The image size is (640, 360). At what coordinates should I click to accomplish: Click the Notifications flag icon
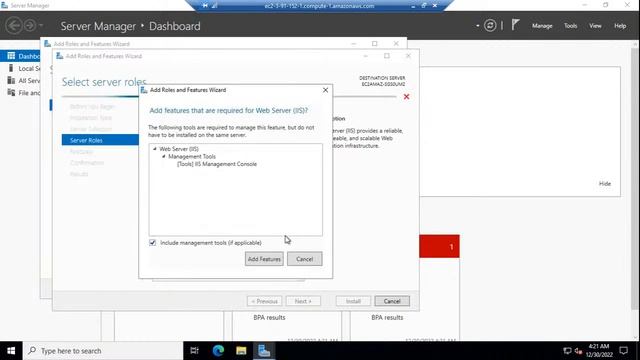pyautogui.click(x=515, y=25)
